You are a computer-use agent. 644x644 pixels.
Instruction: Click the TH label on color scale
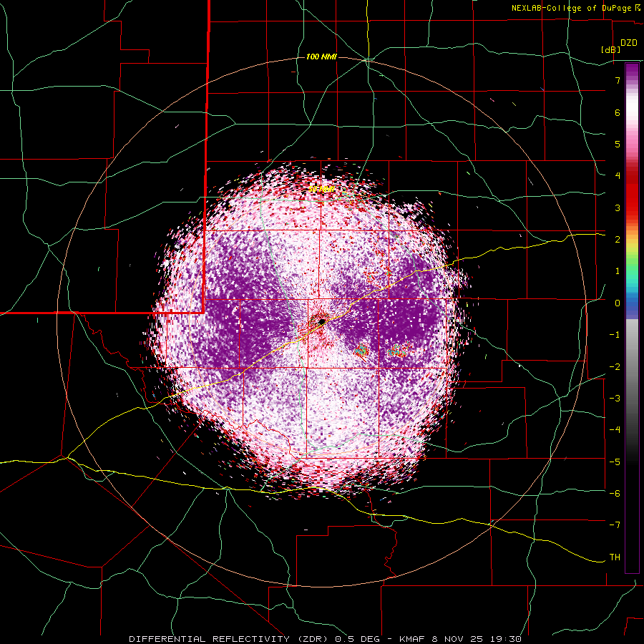point(615,557)
